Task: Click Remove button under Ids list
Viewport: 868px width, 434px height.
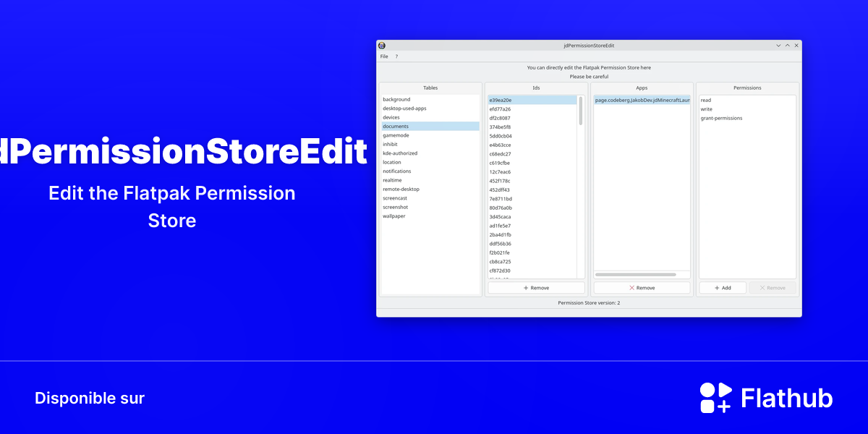Action: tap(536, 288)
